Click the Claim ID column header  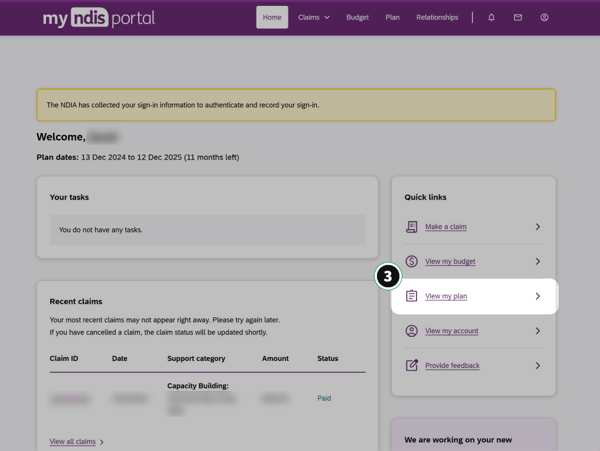coord(64,358)
